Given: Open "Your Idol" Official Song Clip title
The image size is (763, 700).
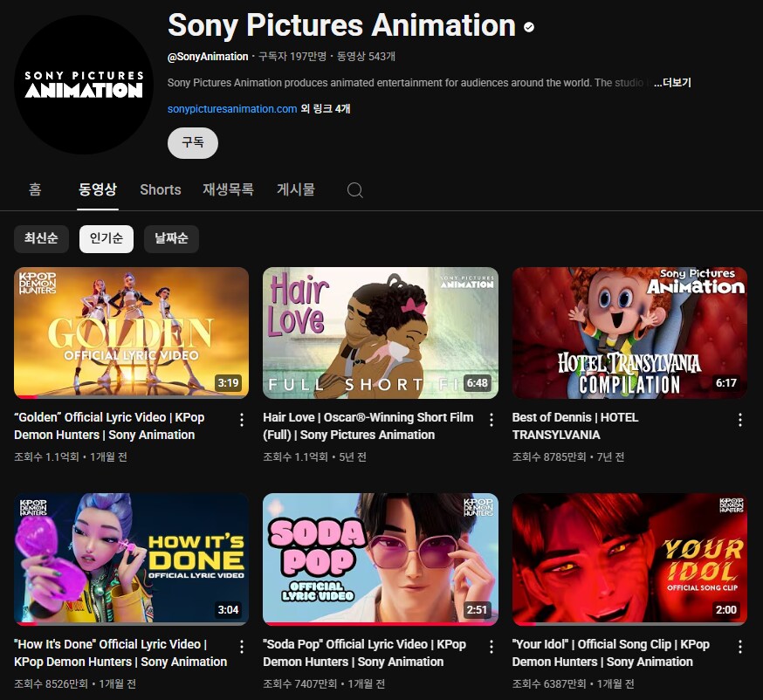Looking at the screenshot, I should (611, 653).
